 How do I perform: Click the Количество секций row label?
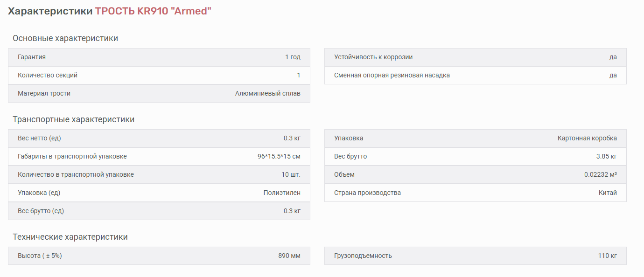48,75
